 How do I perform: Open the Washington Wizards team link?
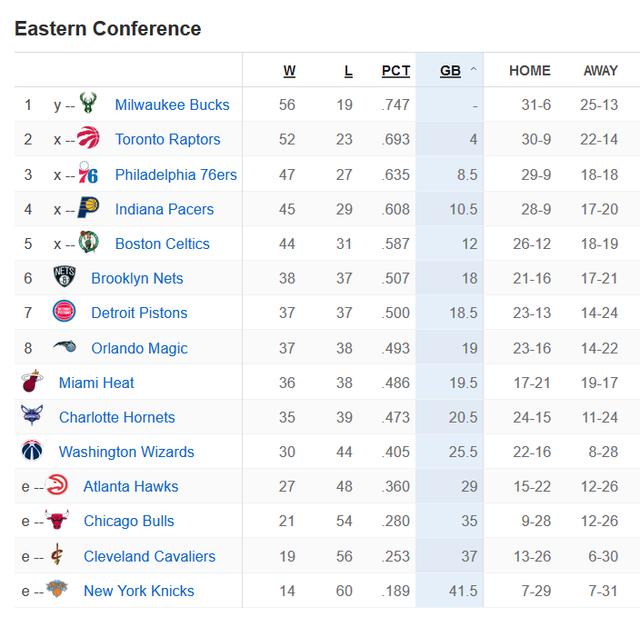point(127,452)
